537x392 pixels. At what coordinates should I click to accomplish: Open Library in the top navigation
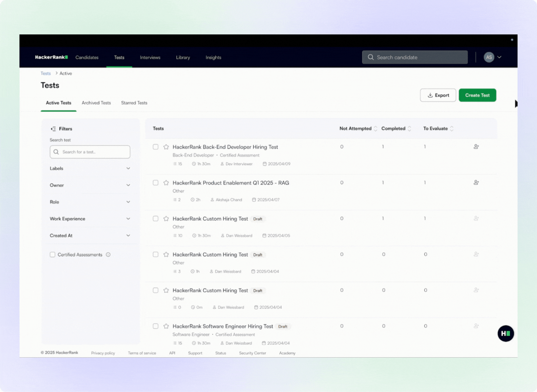[x=183, y=57]
